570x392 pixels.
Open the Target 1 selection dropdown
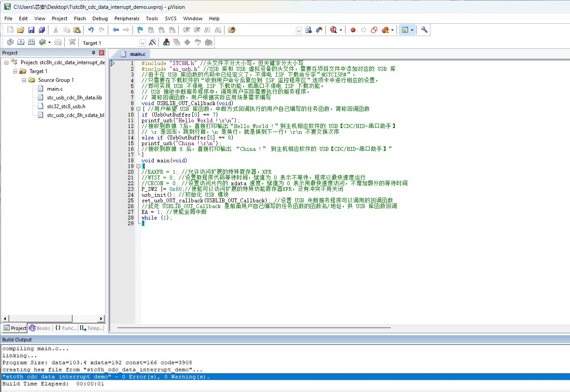click(143, 43)
